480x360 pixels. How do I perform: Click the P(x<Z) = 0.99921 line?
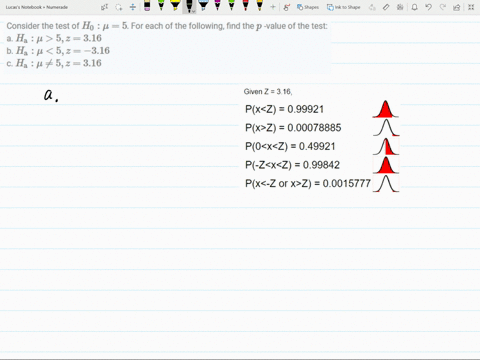pyautogui.click(x=284, y=109)
